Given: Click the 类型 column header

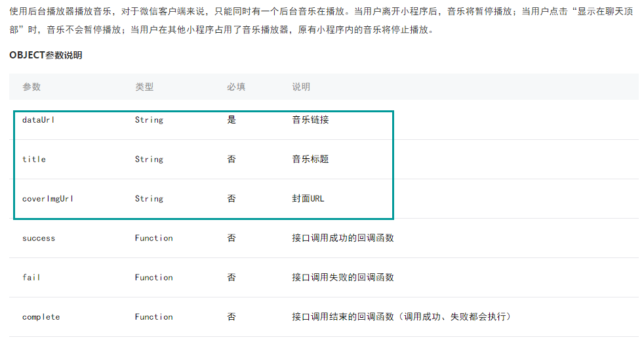Looking at the screenshot, I should (x=144, y=87).
